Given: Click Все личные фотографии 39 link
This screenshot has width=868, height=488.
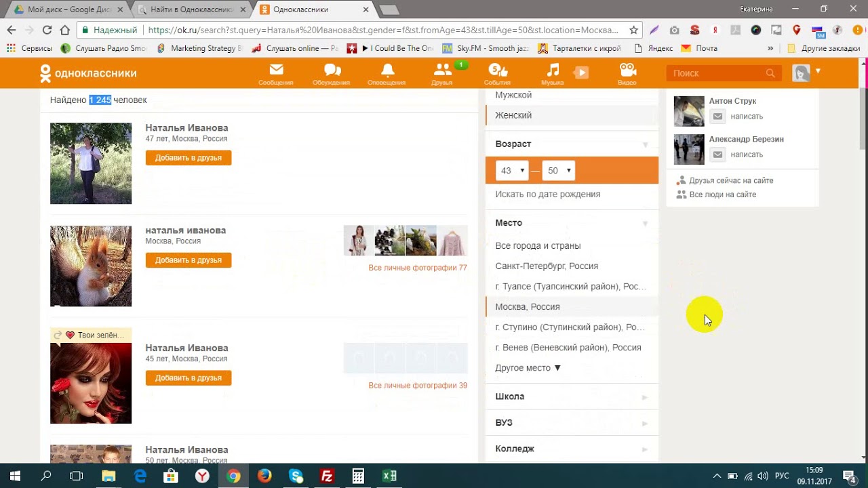Looking at the screenshot, I should tap(418, 386).
